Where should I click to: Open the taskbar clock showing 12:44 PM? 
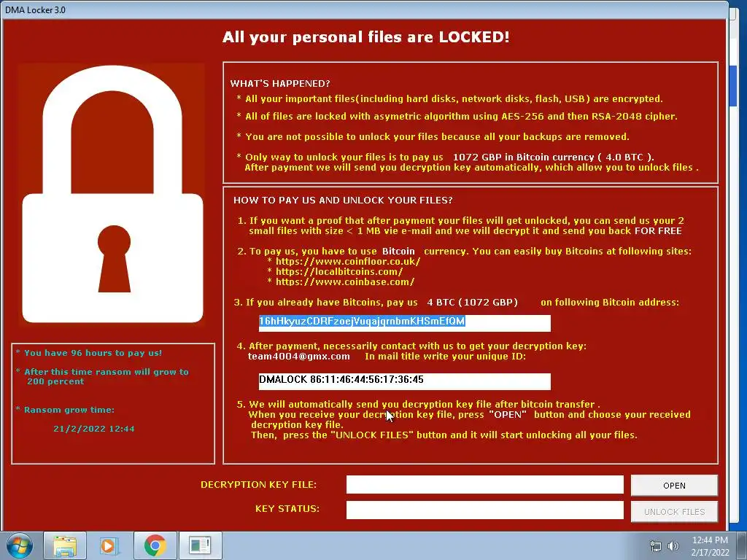(x=710, y=545)
